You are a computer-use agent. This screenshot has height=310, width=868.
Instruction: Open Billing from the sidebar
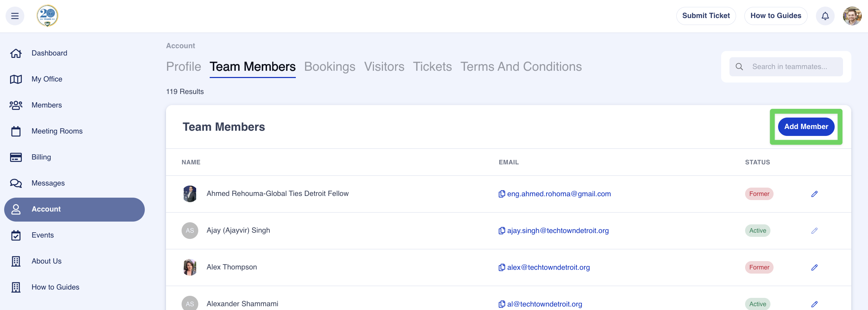(41, 157)
